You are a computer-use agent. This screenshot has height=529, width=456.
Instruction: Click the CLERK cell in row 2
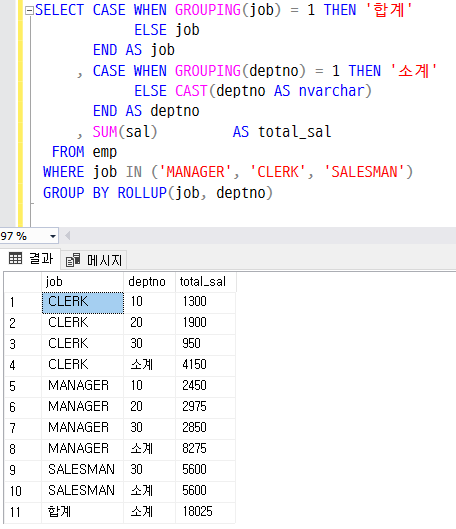tap(83, 323)
